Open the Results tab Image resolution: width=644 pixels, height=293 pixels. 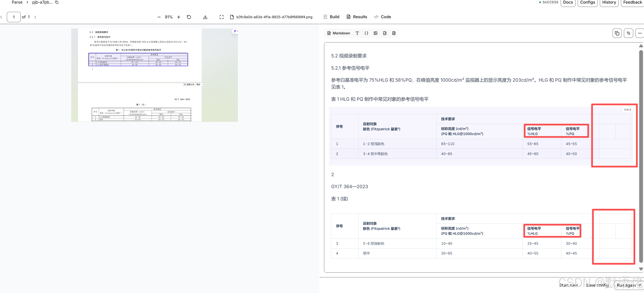click(357, 17)
